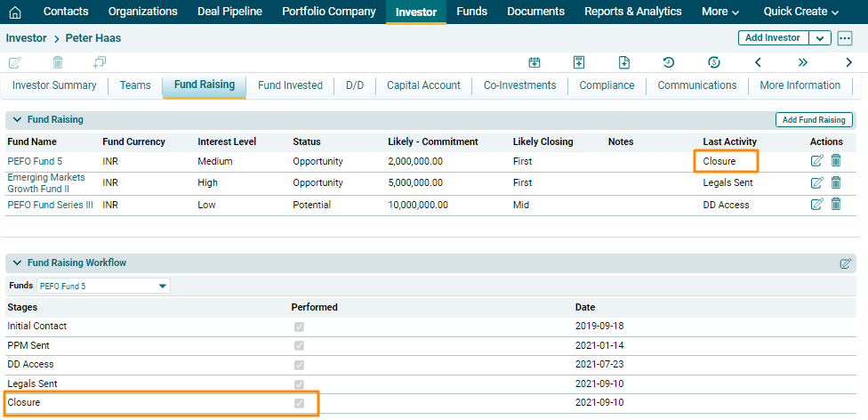Image resolution: width=868 pixels, height=420 pixels.
Task: Open the ellipsis menu beside Add Investor
Action: (845, 38)
